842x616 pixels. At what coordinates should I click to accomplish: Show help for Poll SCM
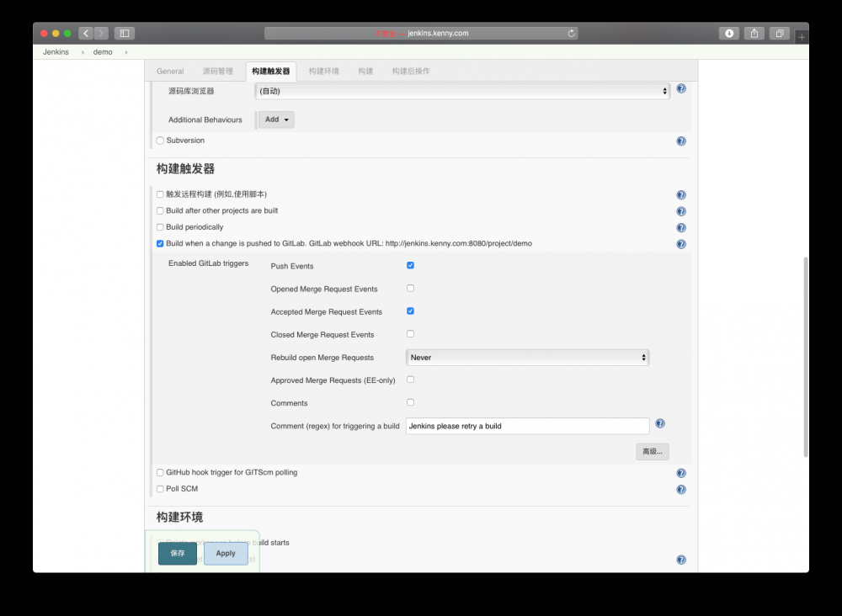(681, 490)
